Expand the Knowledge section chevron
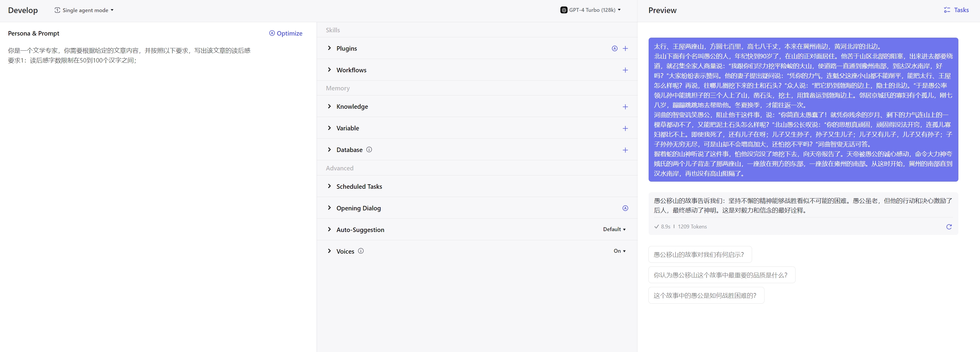The image size is (980, 352). point(329,106)
